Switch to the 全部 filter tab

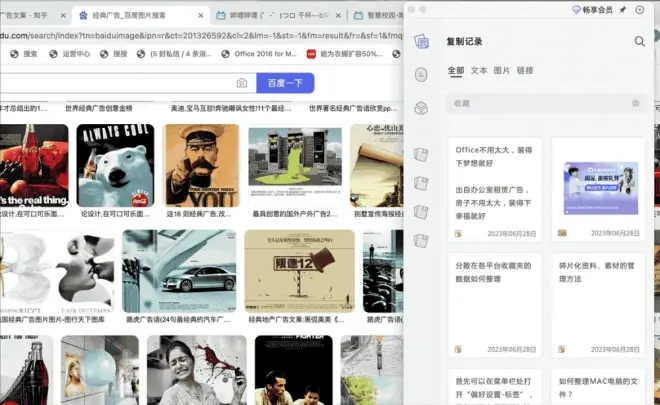point(456,71)
